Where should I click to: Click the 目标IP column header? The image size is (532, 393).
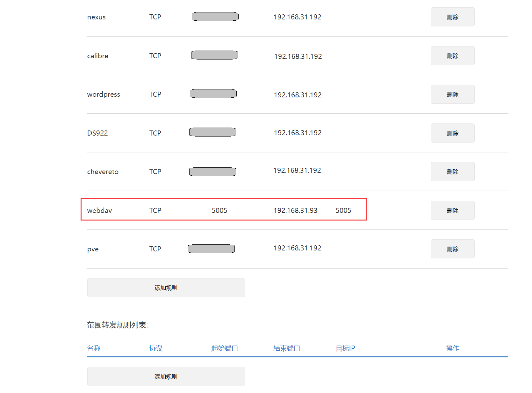point(345,348)
